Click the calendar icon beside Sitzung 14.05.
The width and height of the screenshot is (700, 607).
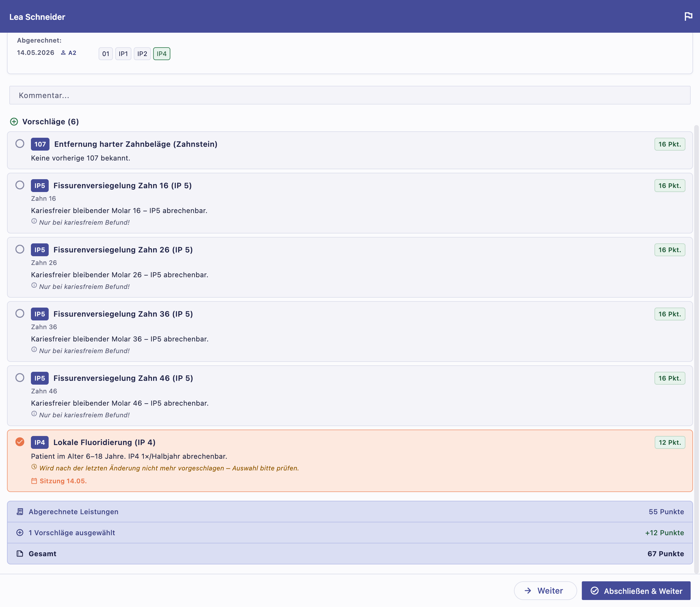click(34, 481)
